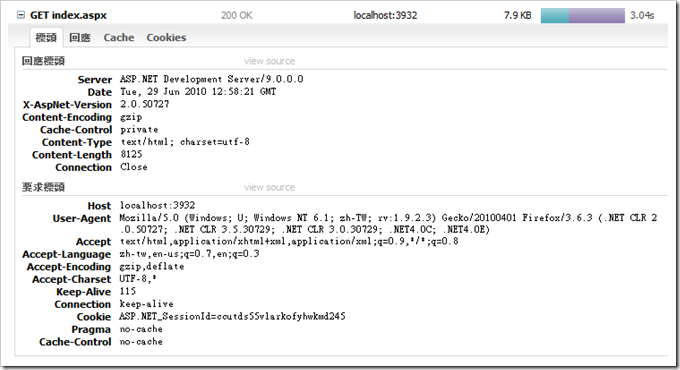Open the Cookies tab
The image size is (680, 370).
pyautogui.click(x=166, y=38)
